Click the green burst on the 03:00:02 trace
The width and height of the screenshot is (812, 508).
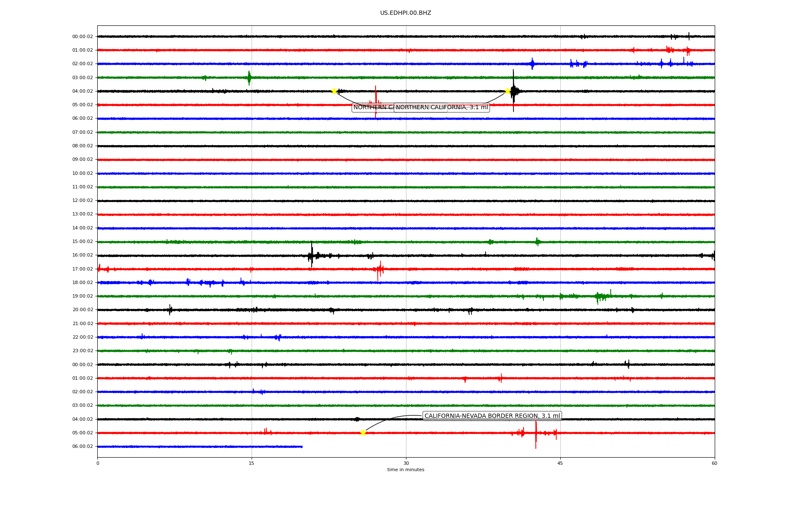[249, 77]
